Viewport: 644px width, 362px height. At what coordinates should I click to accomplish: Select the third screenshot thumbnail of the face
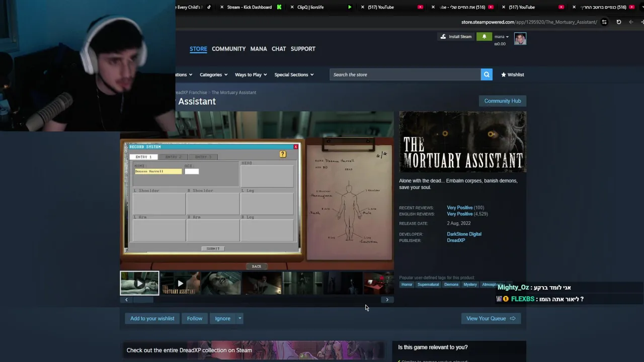pyautogui.click(x=221, y=283)
